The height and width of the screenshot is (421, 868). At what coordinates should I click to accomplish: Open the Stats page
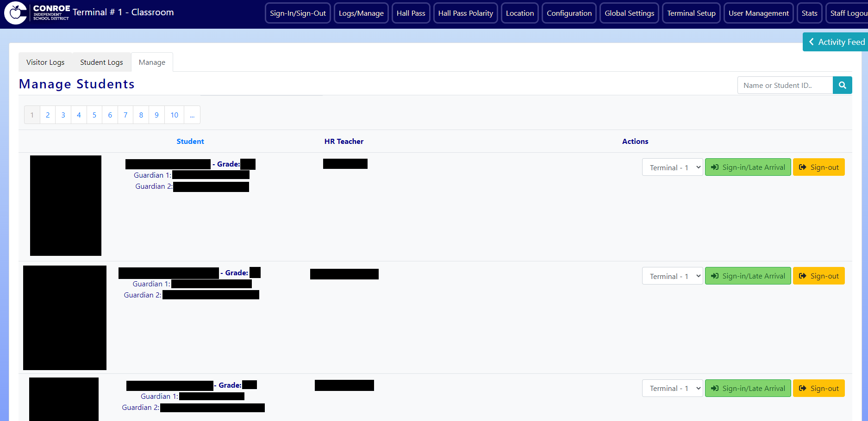(x=809, y=13)
